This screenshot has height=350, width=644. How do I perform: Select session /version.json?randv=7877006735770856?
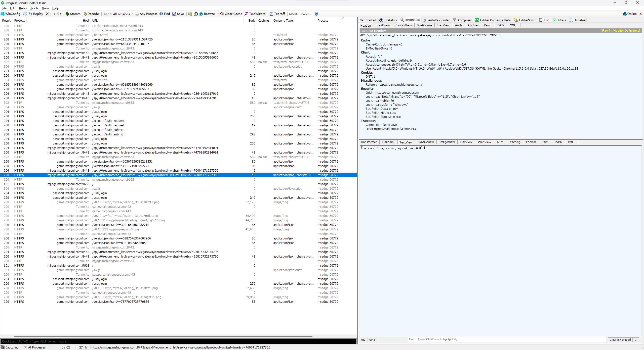pyautogui.click(x=178, y=302)
